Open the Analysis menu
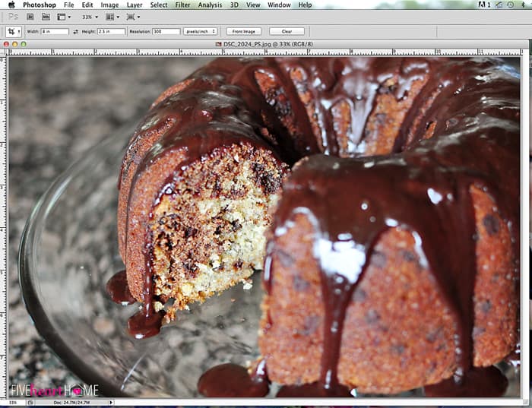Screen dimensions: 532x408 coord(210,5)
